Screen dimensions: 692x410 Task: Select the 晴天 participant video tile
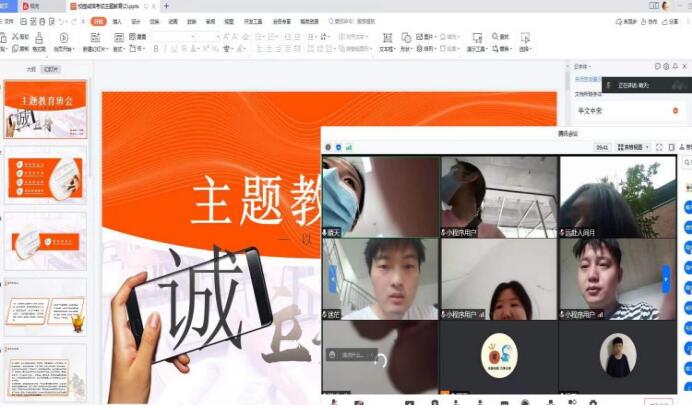380,197
